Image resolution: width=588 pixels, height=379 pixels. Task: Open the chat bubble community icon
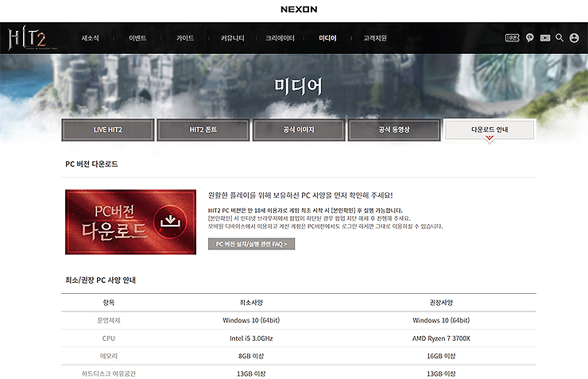coord(529,38)
